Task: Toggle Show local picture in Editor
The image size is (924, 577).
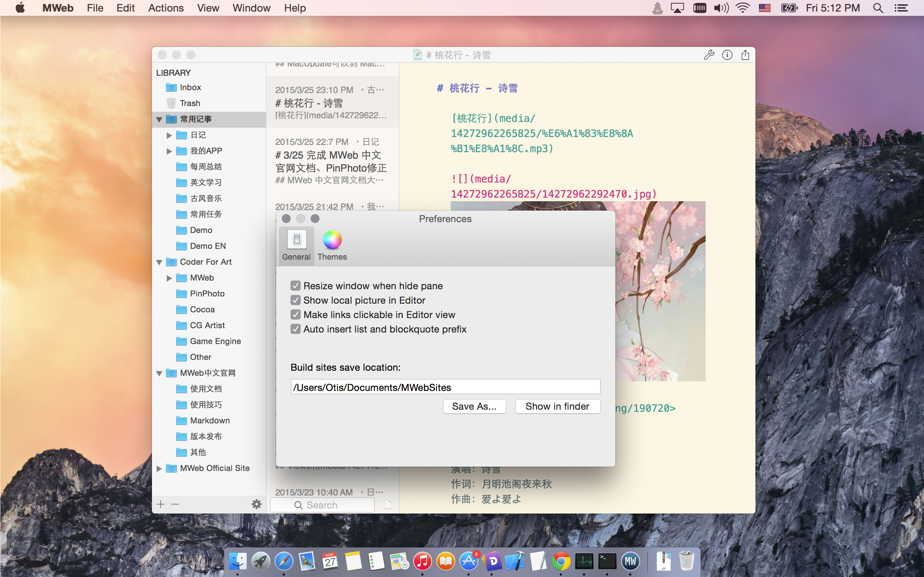Action: (x=296, y=300)
